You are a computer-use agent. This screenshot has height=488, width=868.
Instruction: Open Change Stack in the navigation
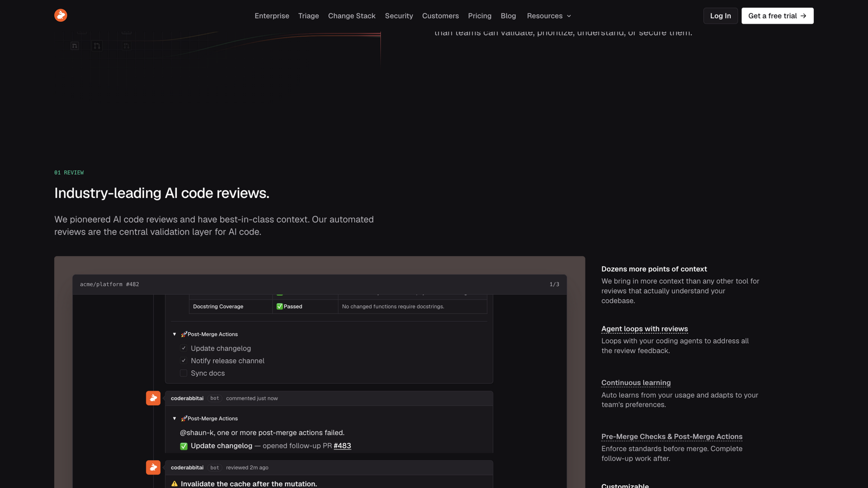[352, 16]
